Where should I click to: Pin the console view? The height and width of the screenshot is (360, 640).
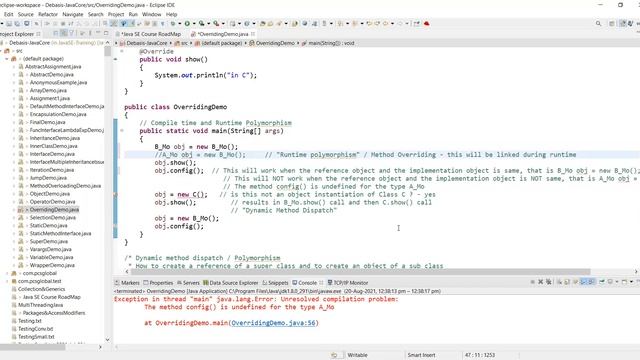[602, 282]
